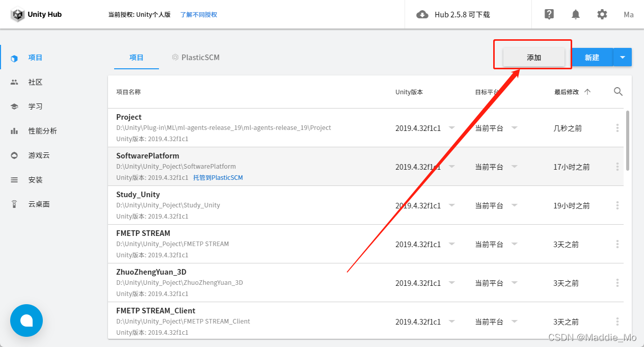Click 17小时之前 modified time
This screenshot has width=644, height=347.
pos(572,167)
